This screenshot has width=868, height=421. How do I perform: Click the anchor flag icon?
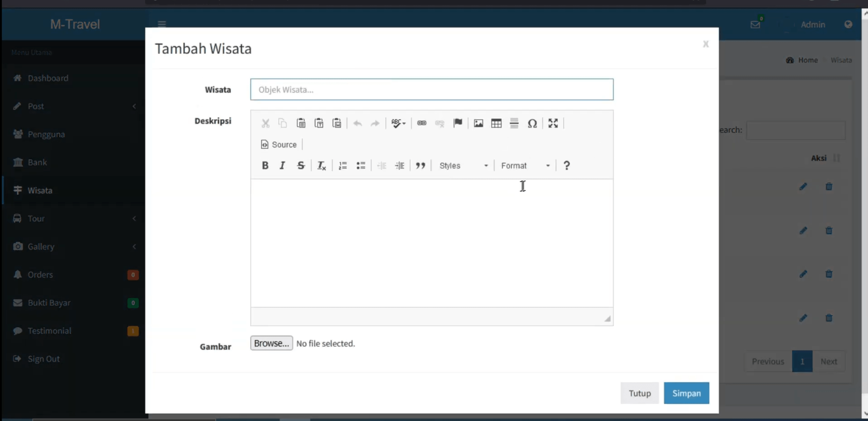(x=457, y=123)
